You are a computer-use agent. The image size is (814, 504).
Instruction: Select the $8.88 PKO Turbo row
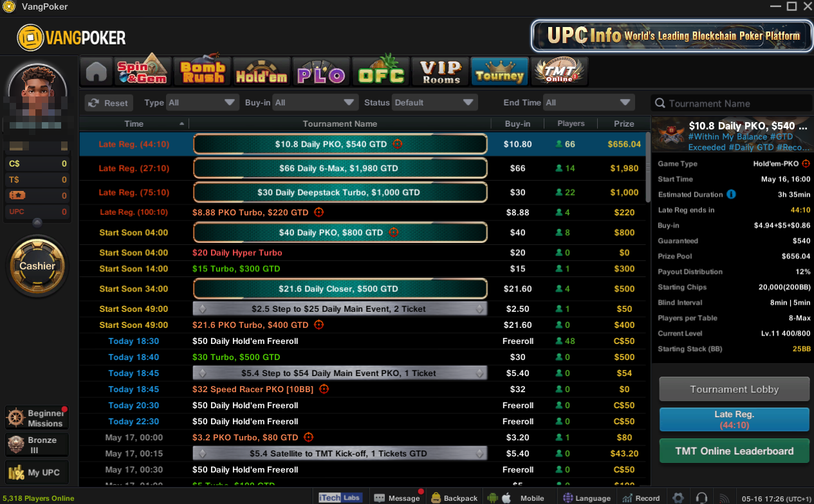click(364, 212)
